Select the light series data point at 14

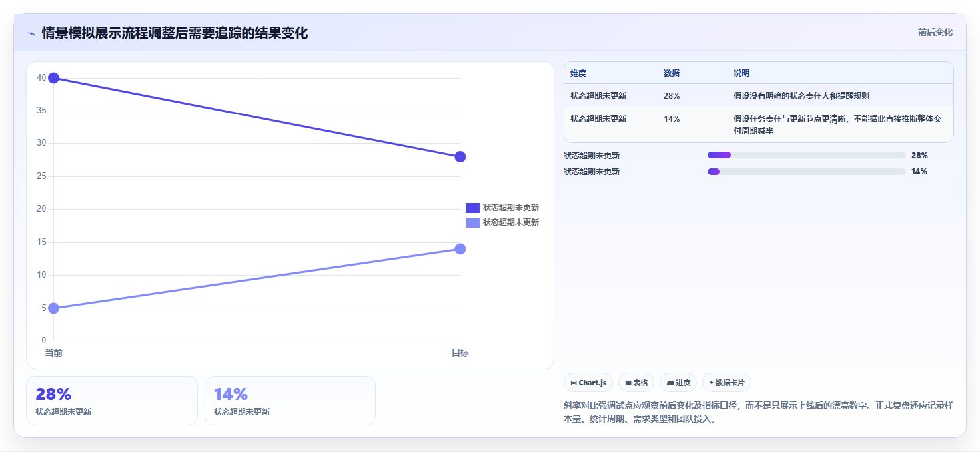tap(460, 249)
